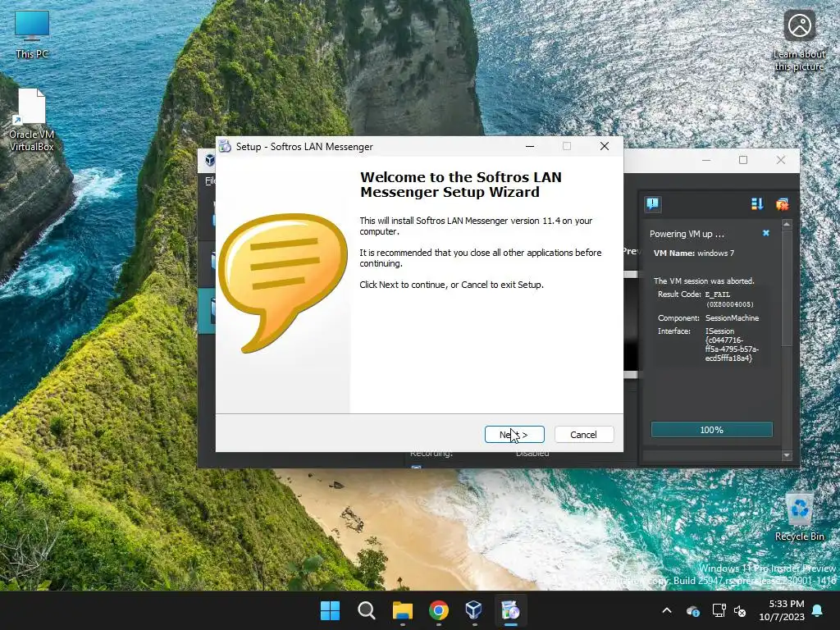Click the setup installer icon in the wizard title bar

pos(225,147)
